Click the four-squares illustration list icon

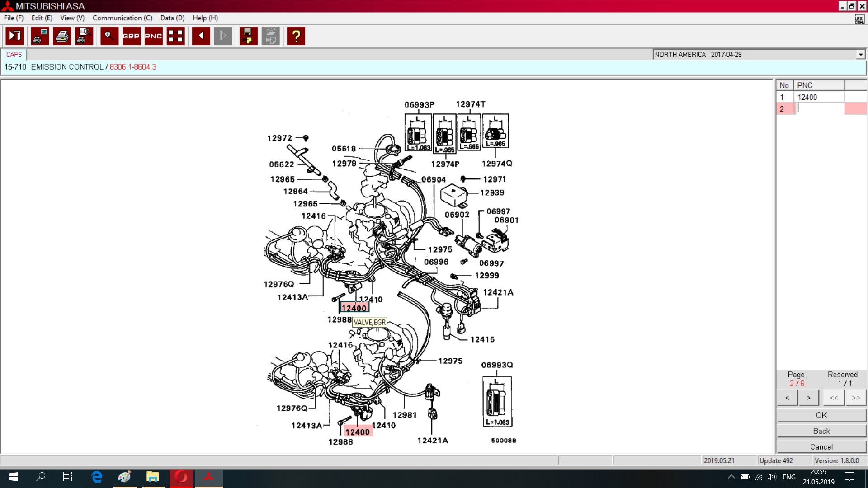(x=175, y=36)
